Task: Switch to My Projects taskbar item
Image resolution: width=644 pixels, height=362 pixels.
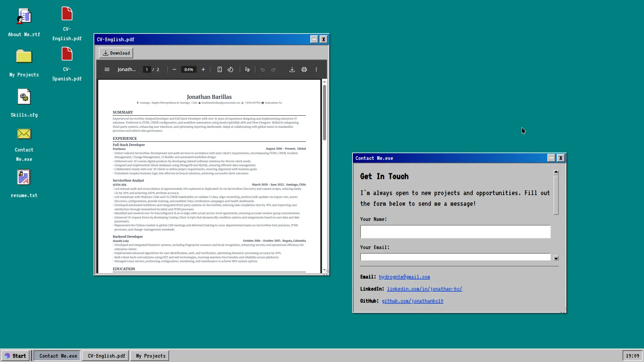Action: 151,356
